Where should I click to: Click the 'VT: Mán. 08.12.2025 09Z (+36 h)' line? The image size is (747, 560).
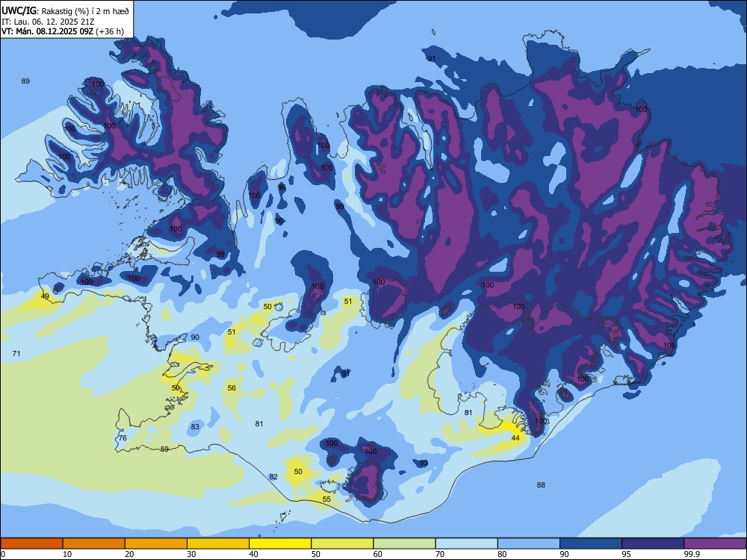(63, 31)
